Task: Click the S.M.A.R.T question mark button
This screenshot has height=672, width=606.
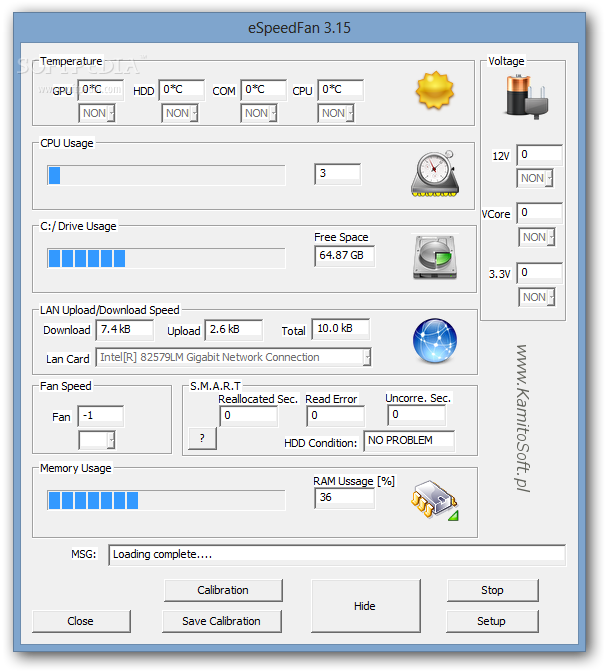Action: click(202, 438)
